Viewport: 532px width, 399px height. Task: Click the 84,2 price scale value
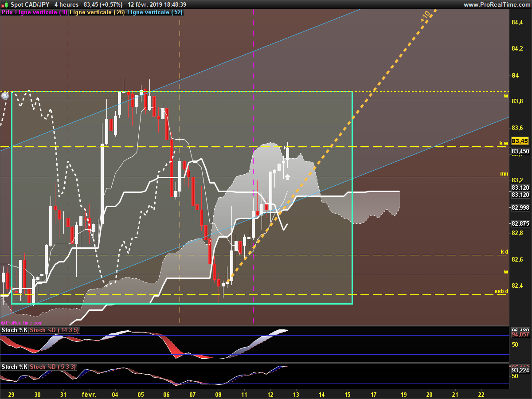tap(517, 49)
